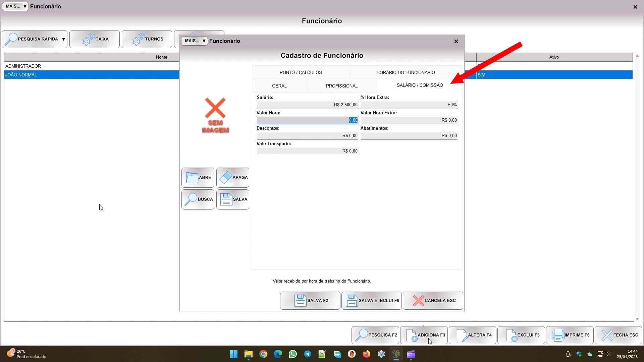Viewport: 644px width, 362px height.
Task: Open the TURNOS settings button
Action: [147, 39]
